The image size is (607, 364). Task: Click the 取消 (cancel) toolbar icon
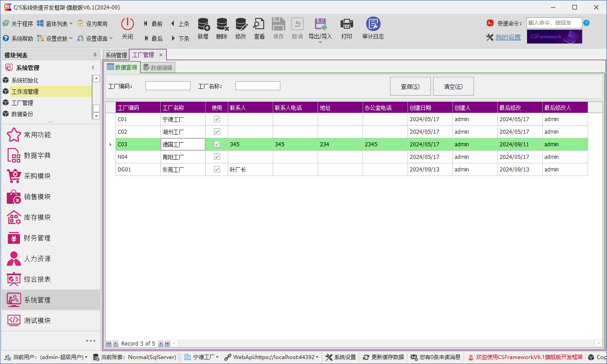[297, 29]
